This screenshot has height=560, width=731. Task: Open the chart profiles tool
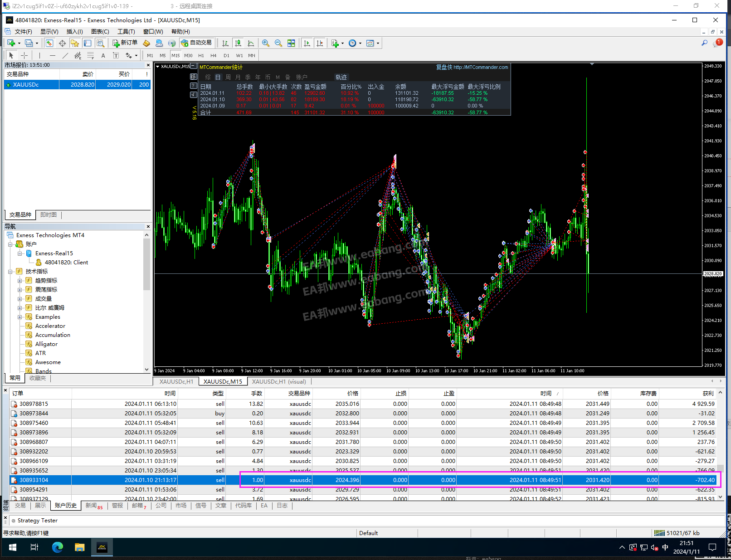[29, 43]
